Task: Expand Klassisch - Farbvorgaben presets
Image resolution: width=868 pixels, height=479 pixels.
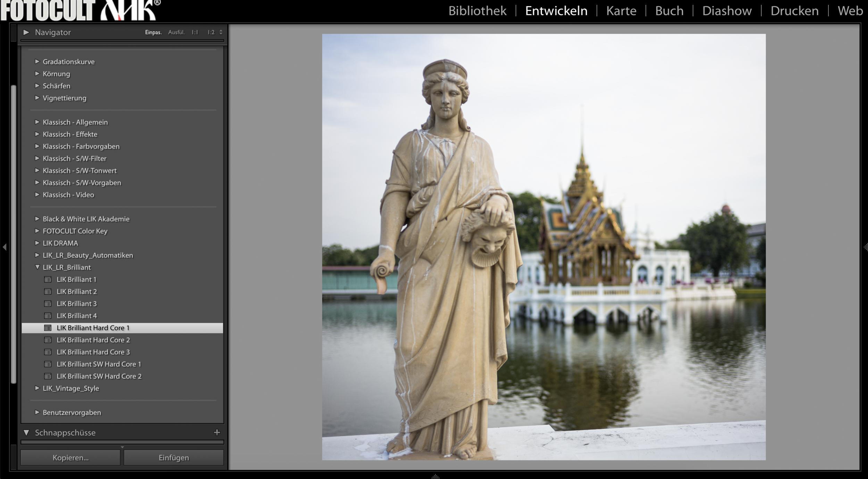Action: [x=37, y=146]
